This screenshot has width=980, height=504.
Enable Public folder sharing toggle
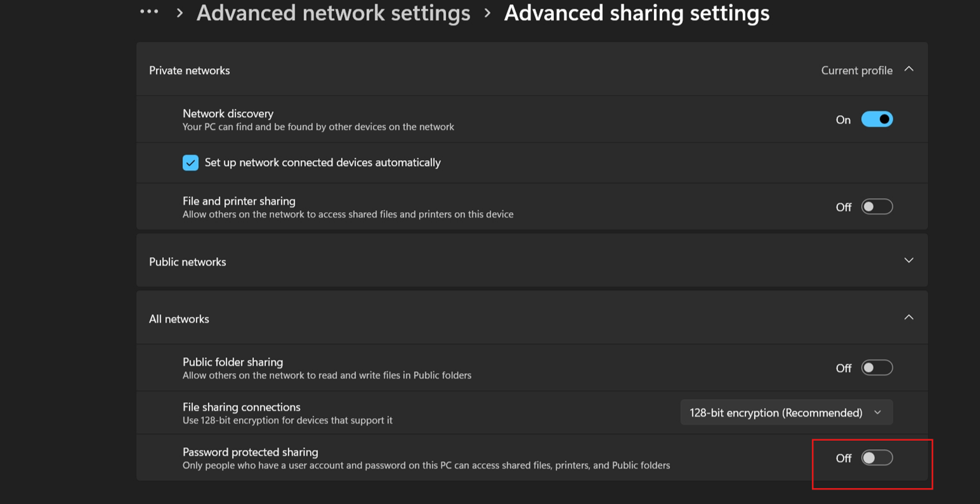pos(877,368)
